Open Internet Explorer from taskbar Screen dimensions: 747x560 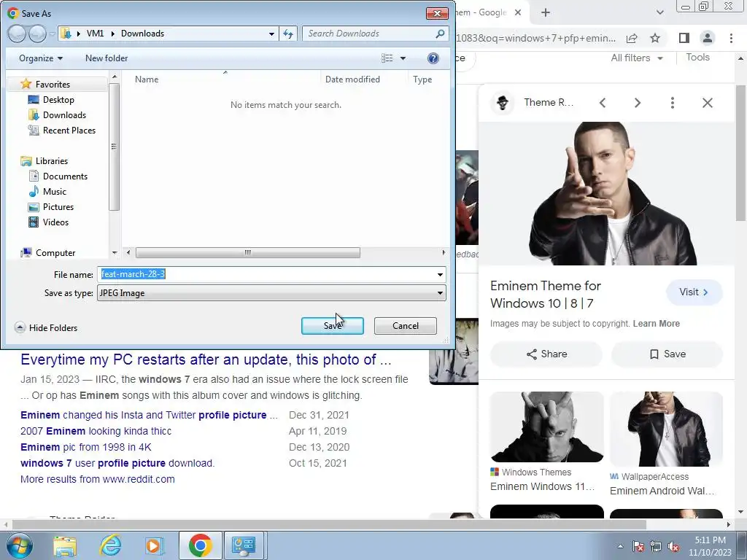[x=111, y=545]
